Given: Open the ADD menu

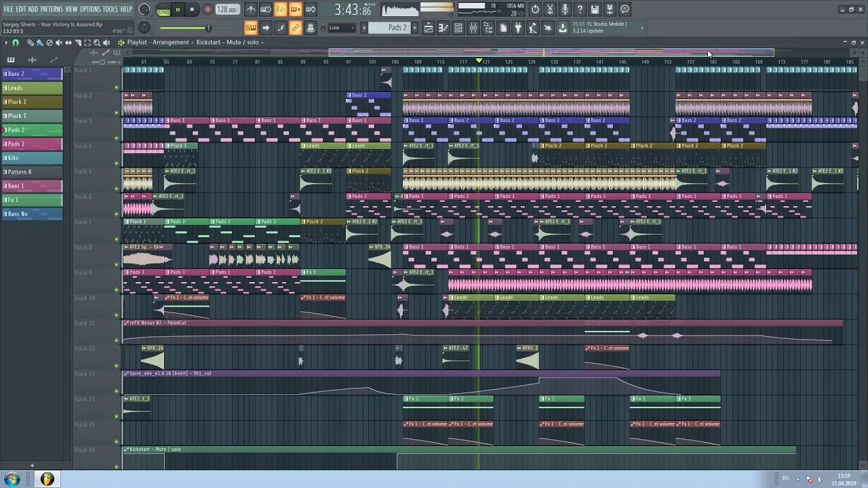Looking at the screenshot, I should tap(33, 9).
